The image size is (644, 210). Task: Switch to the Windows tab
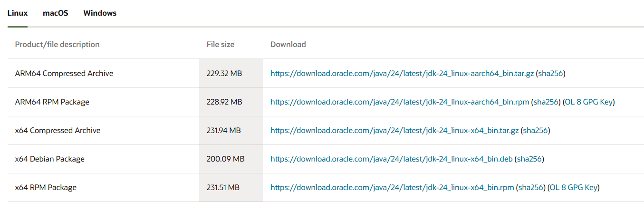[x=100, y=13]
